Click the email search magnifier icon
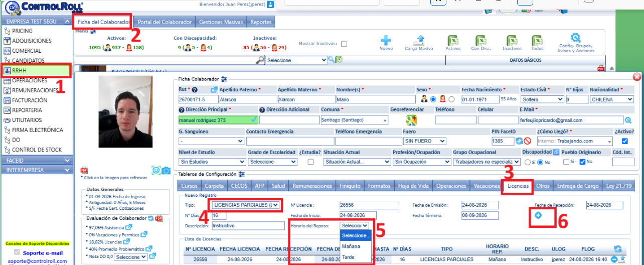This screenshot has height=265, width=644. 628,120
